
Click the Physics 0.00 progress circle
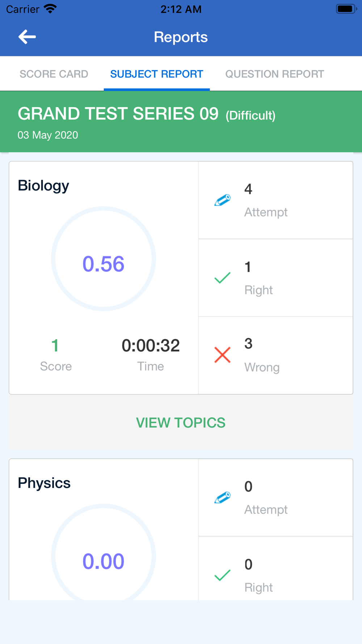(104, 552)
